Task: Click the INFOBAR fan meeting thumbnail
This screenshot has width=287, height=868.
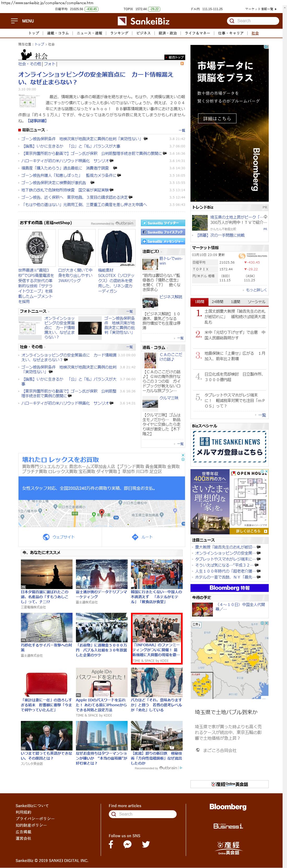Action: pyautogui.click(x=157, y=628)
